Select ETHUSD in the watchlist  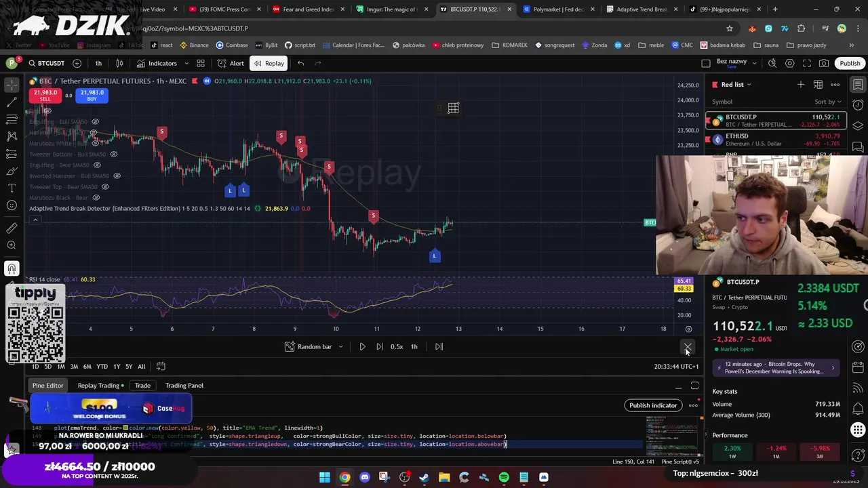(776, 140)
